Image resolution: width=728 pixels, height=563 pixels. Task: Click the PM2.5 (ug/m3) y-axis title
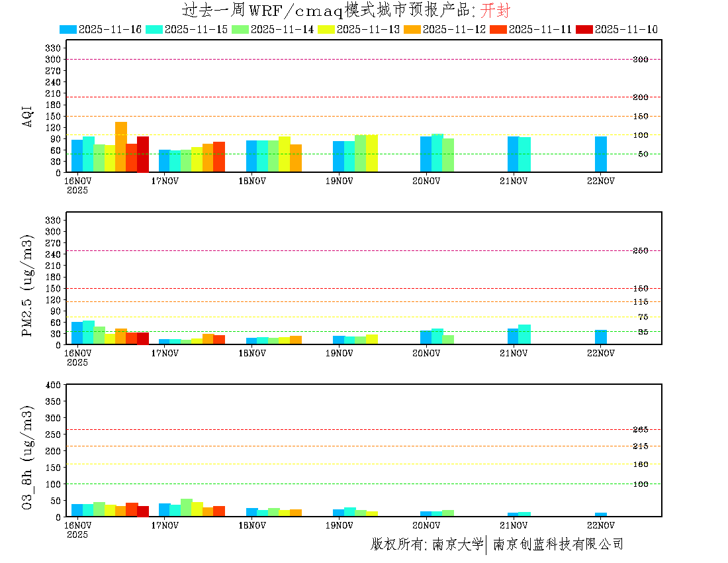click(28, 285)
